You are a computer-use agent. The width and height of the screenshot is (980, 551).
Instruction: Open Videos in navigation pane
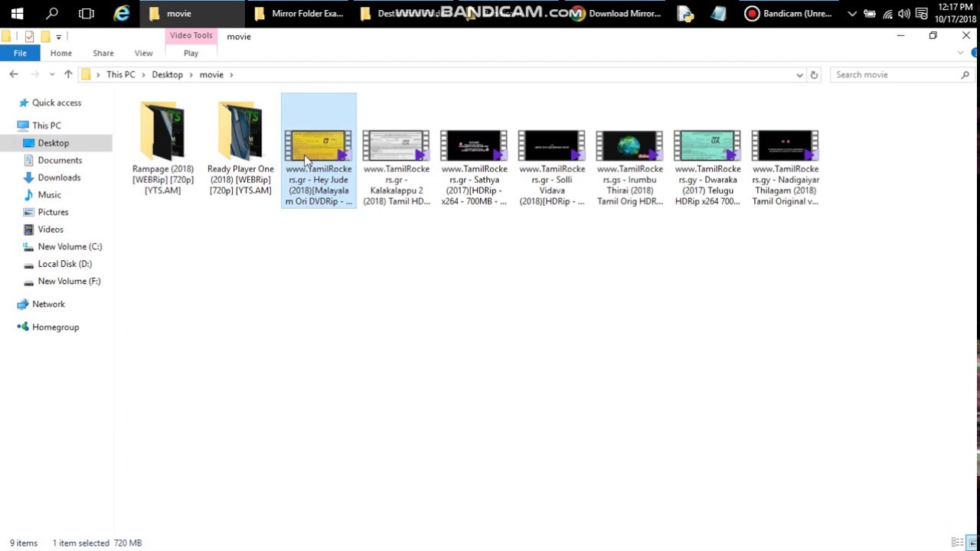pyautogui.click(x=51, y=230)
